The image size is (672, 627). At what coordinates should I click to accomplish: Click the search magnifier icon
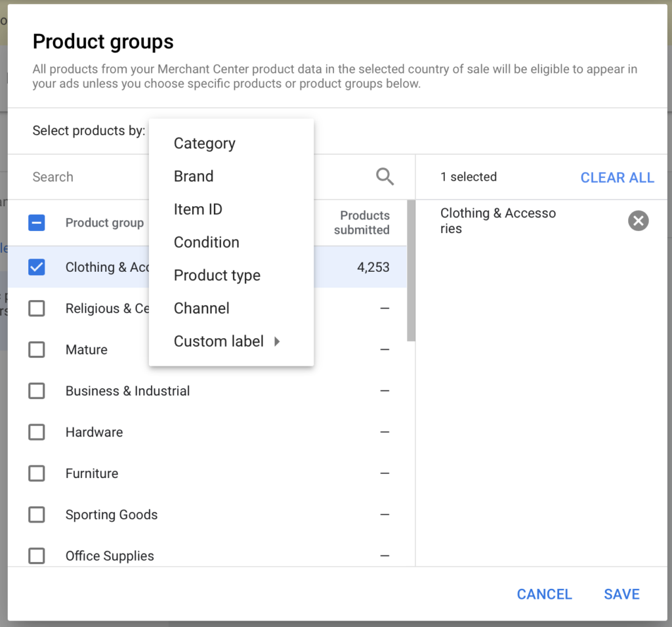pos(385,177)
